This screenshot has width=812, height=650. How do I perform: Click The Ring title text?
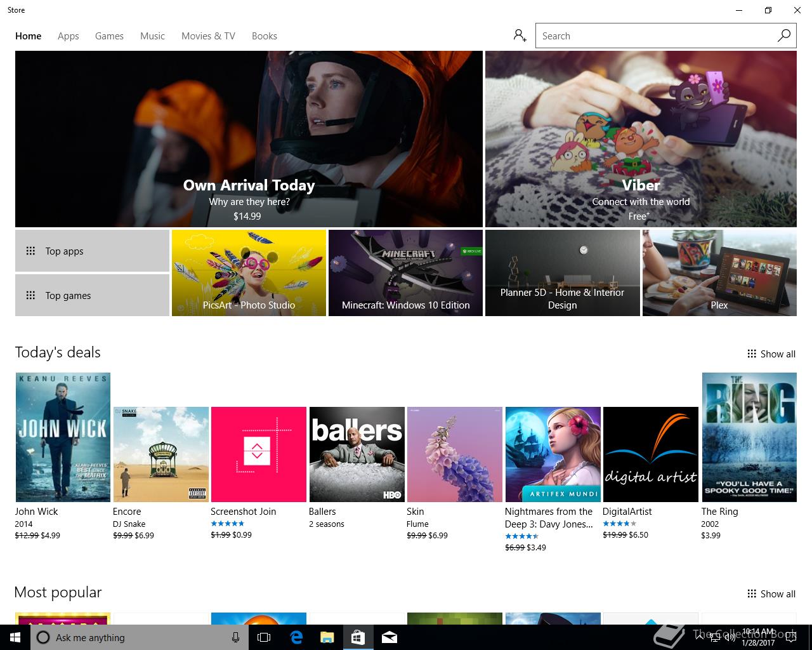tap(719, 512)
